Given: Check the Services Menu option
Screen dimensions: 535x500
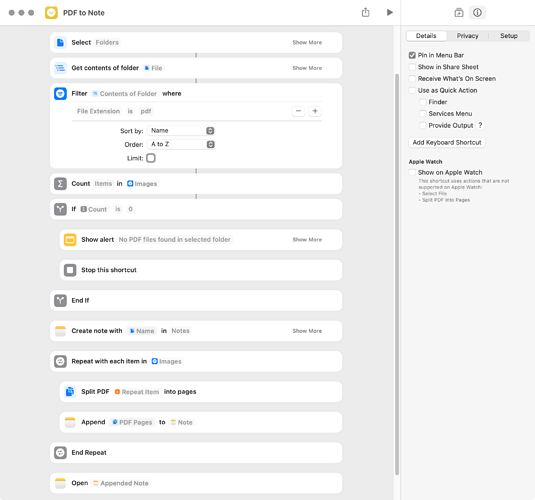Looking at the screenshot, I should point(423,114).
